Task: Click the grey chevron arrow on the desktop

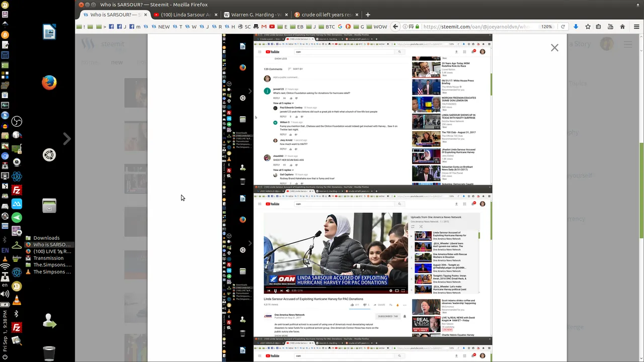Action: [67, 139]
